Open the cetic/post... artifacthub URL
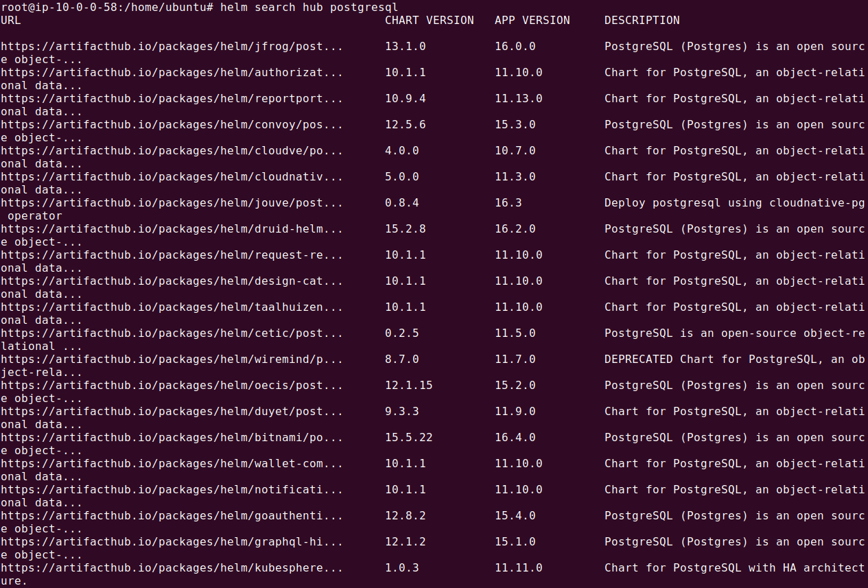This screenshot has height=588, width=868. (x=172, y=333)
